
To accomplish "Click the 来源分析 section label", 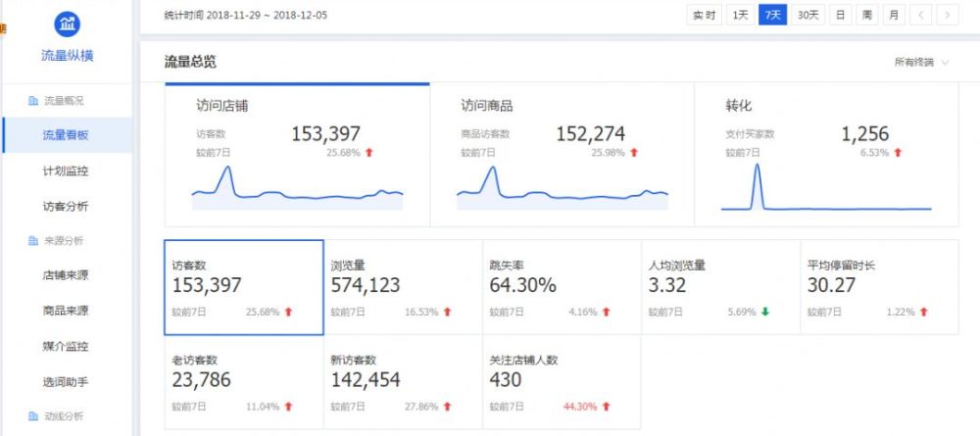I will pyautogui.click(x=63, y=240).
